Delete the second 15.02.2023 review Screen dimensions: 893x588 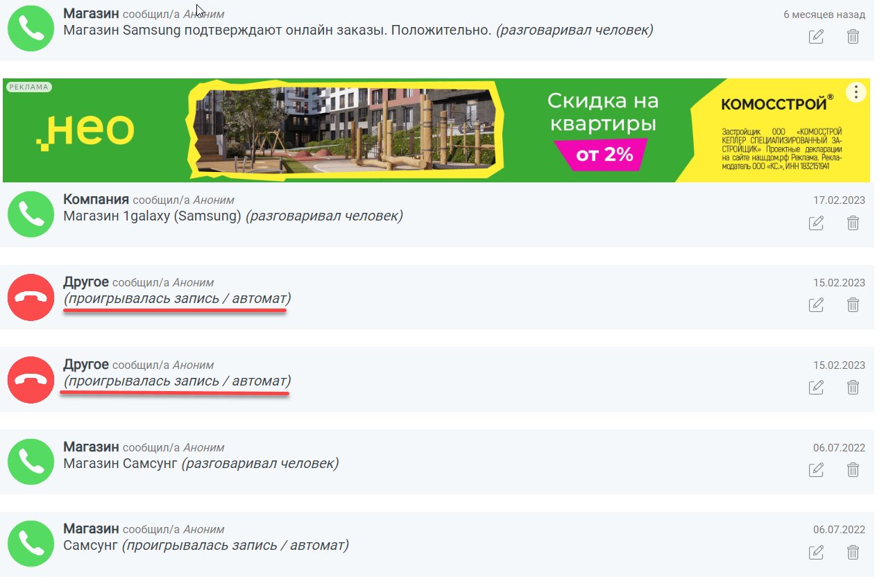pyautogui.click(x=853, y=388)
